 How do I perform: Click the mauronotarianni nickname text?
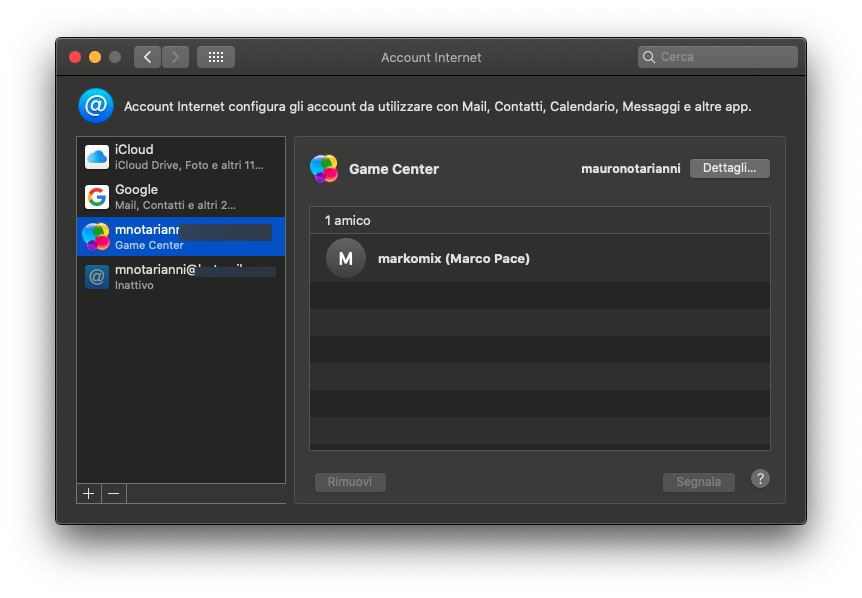coord(631,169)
